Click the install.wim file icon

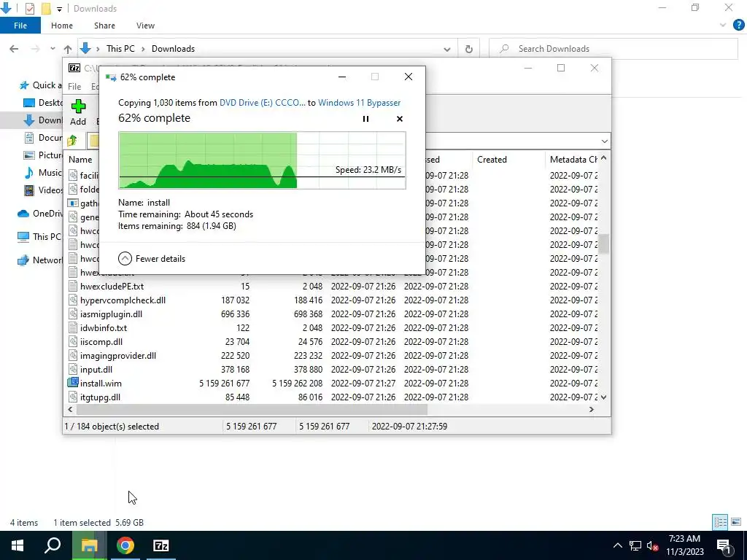click(x=72, y=382)
